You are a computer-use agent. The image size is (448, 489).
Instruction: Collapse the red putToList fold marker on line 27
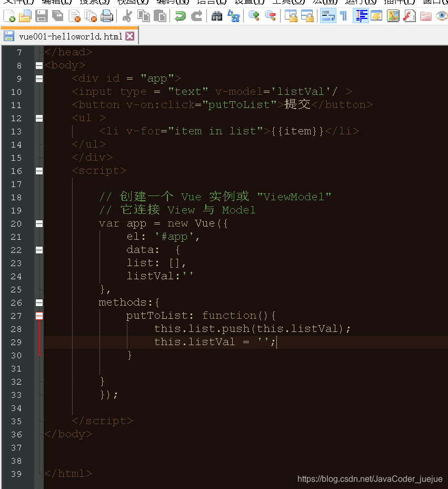pyautogui.click(x=39, y=316)
